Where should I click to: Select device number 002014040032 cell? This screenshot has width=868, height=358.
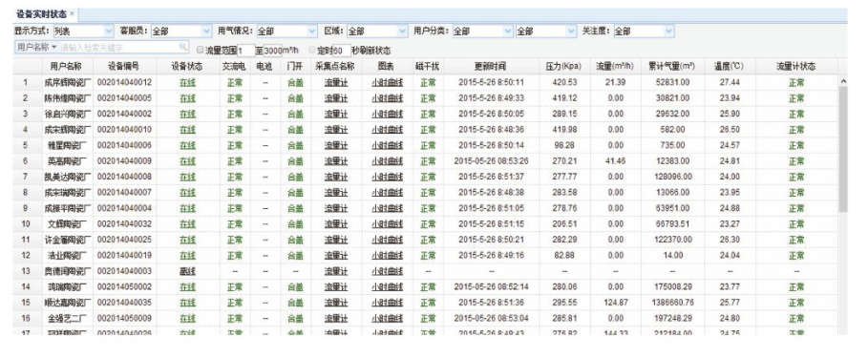click(124, 224)
